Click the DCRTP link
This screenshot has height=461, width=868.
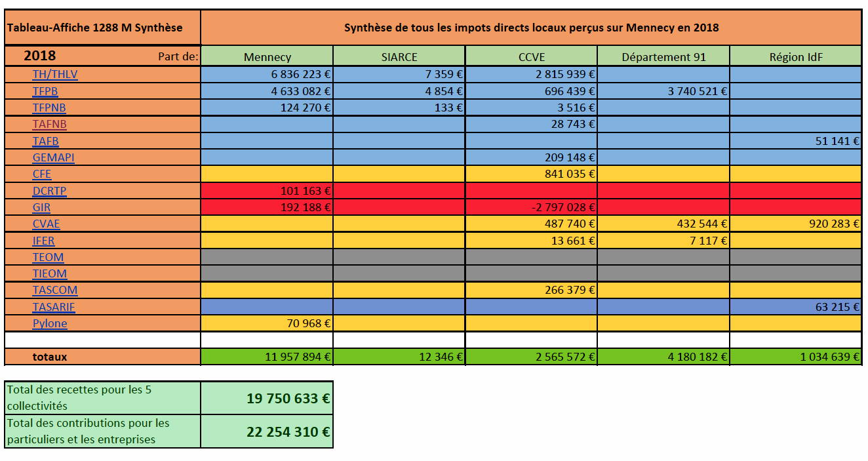pyautogui.click(x=49, y=191)
